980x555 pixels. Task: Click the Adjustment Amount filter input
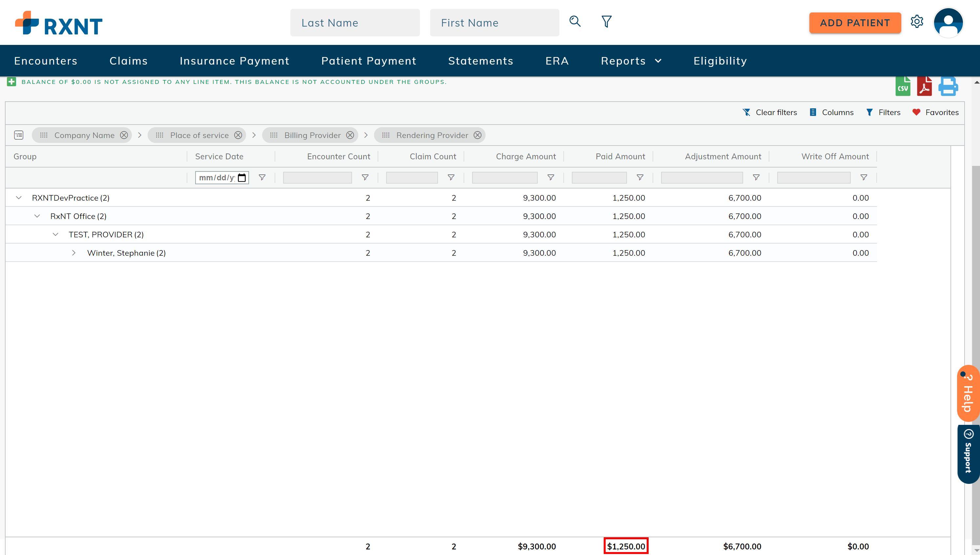702,178
